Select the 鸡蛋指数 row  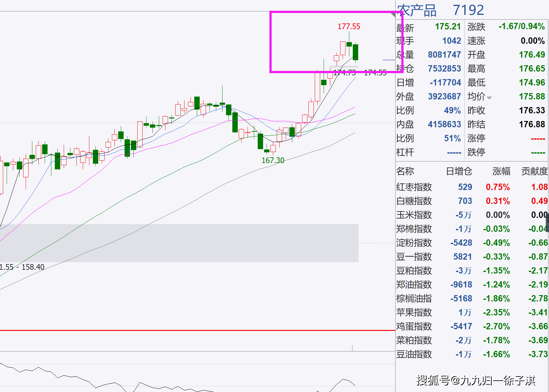[x=472, y=326]
